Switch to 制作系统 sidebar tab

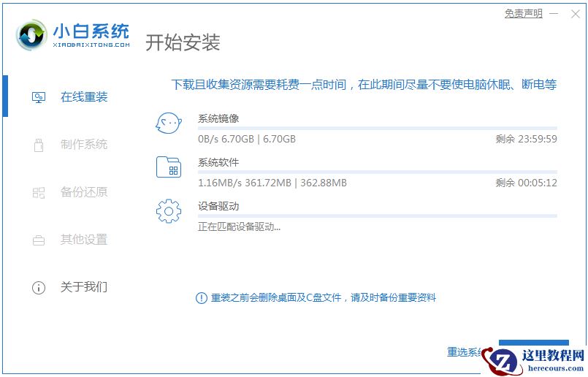click(x=84, y=145)
